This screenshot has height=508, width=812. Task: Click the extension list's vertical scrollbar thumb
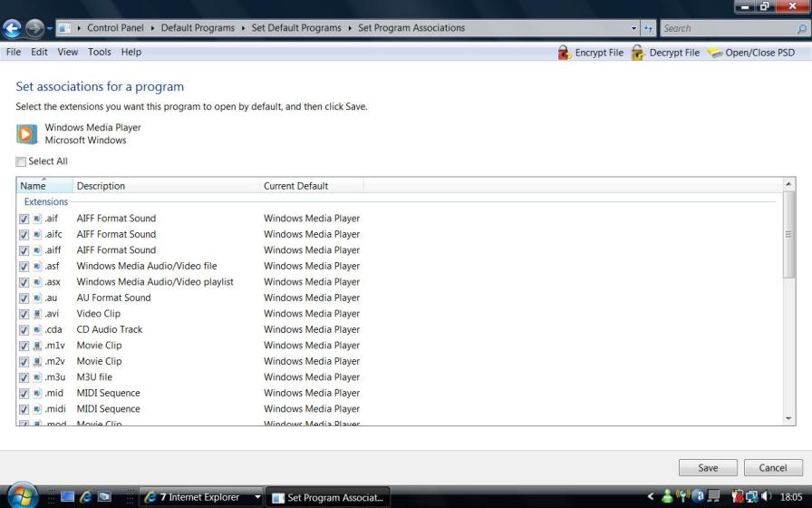click(x=788, y=234)
